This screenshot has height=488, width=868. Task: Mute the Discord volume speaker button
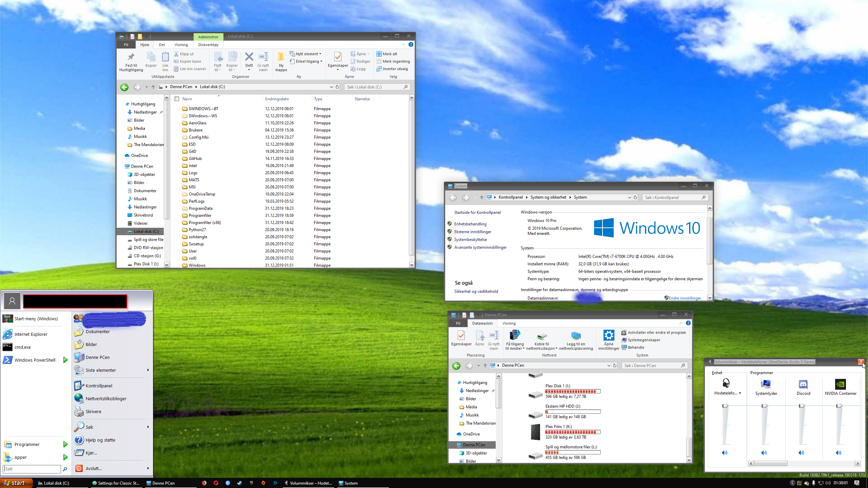(802, 453)
